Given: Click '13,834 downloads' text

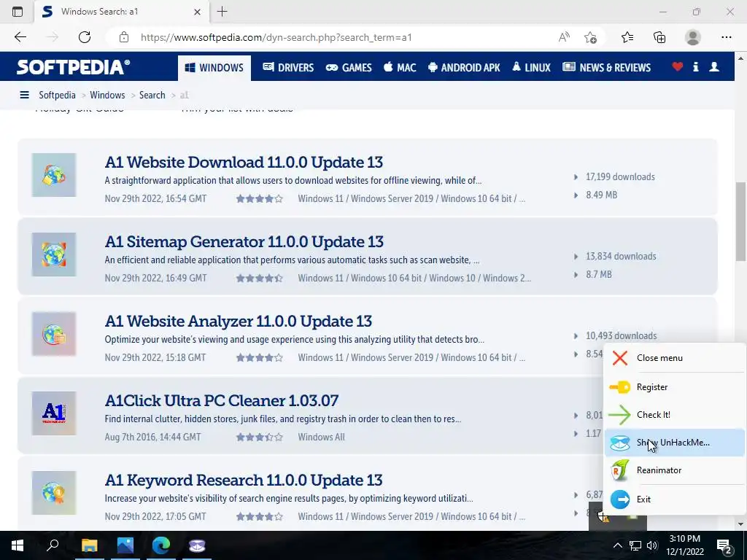Looking at the screenshot, I should click(621, 256).
